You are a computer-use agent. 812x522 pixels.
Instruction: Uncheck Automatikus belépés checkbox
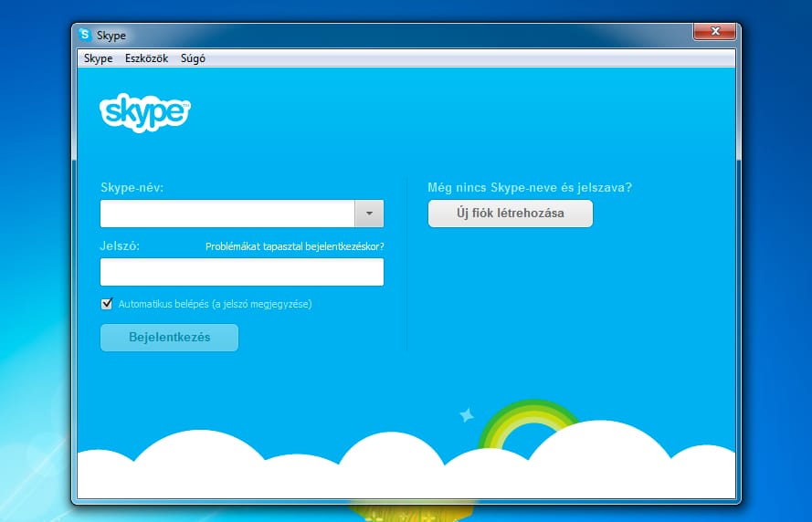point(107,304)
